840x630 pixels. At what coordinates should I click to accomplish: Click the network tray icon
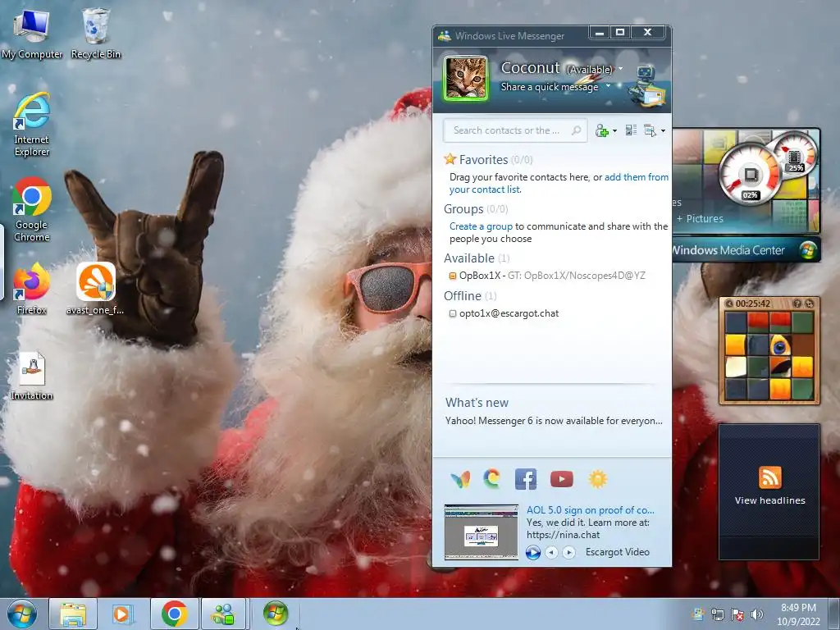pos(717,614)
